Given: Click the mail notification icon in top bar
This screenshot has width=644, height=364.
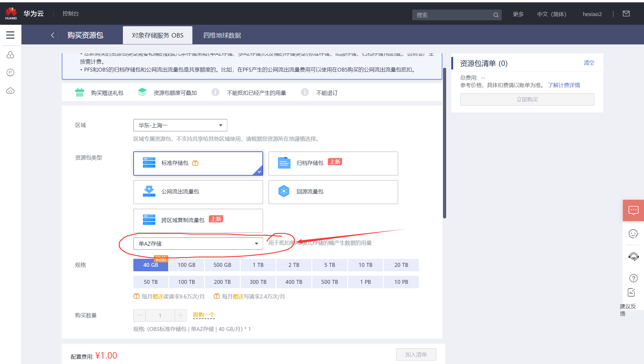Looking at the screenshot, I should 626,13.
